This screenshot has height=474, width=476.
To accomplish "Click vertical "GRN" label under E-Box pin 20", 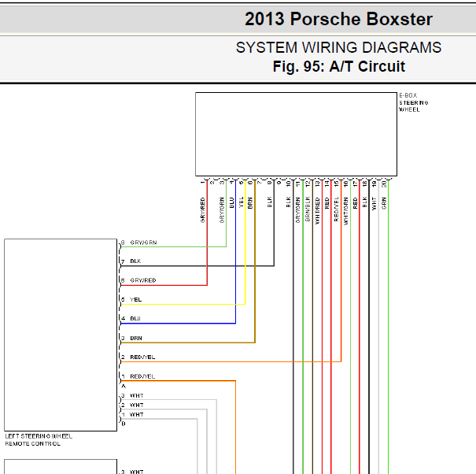I will pyautogui.click(x=384, y=203).
